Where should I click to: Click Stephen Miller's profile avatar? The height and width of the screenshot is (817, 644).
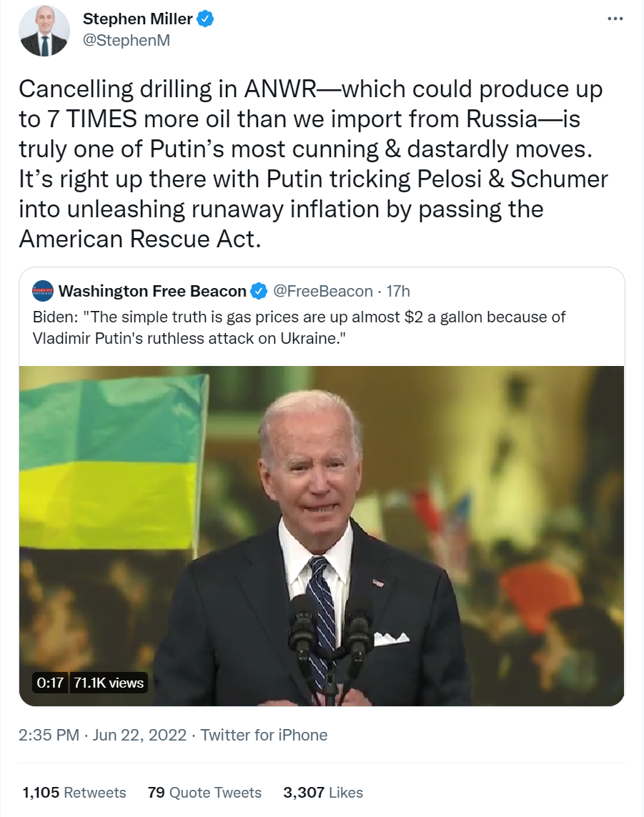[44, 31]
